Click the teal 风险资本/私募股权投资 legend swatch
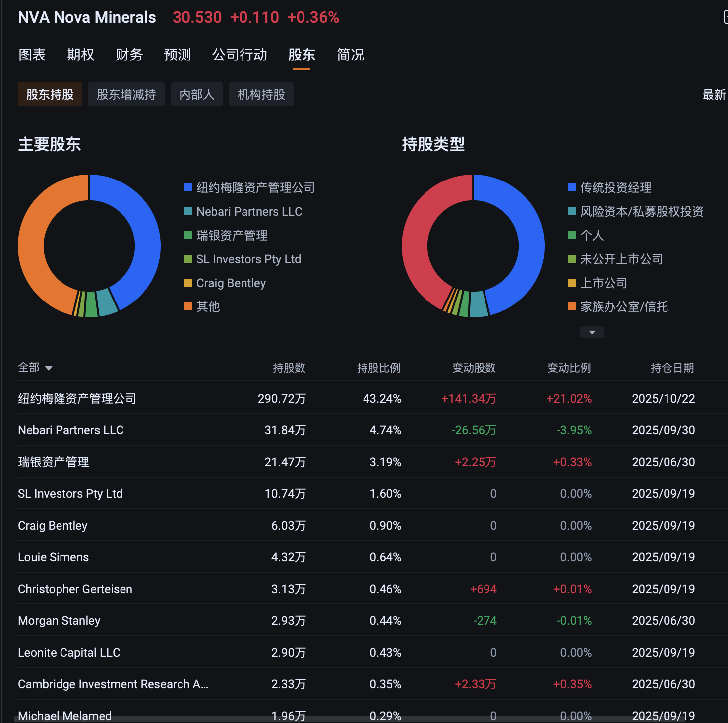Viewport: 728px width, 723px height. pyautogui.click(x=572, y=211)
